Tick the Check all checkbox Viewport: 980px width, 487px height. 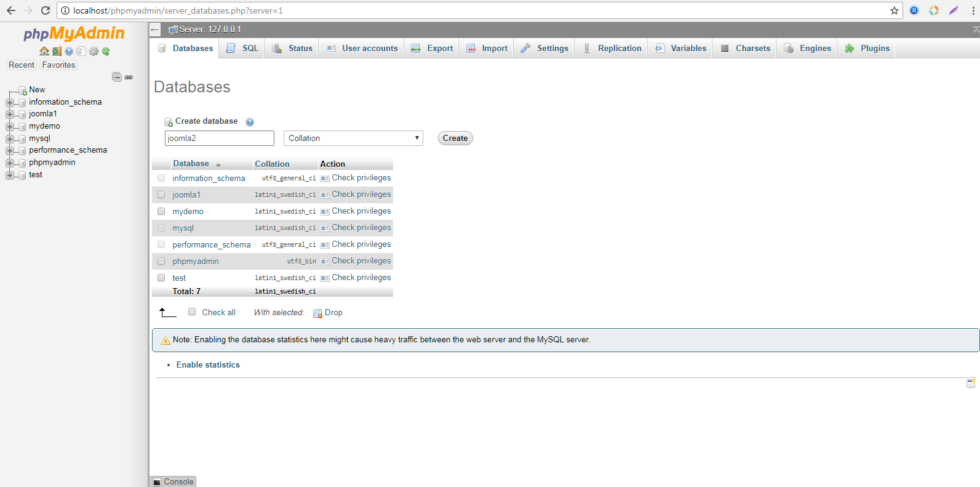coord(192,312)
